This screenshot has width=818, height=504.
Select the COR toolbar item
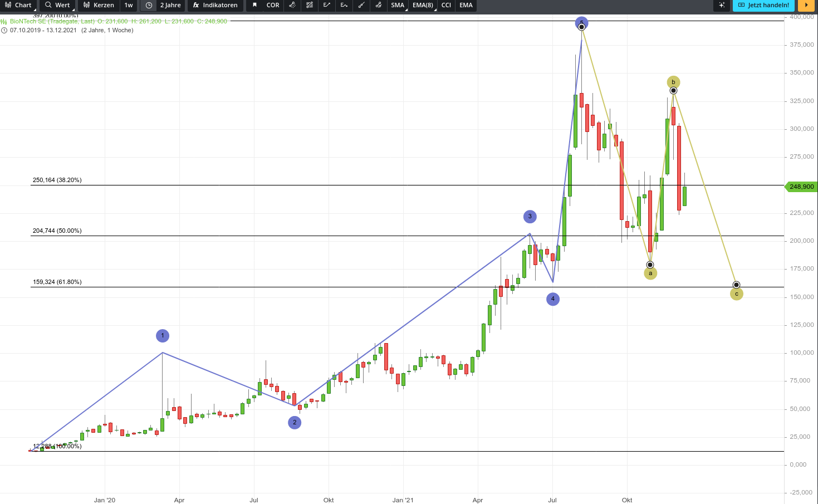pyautogui.click(x=273, y=6)
